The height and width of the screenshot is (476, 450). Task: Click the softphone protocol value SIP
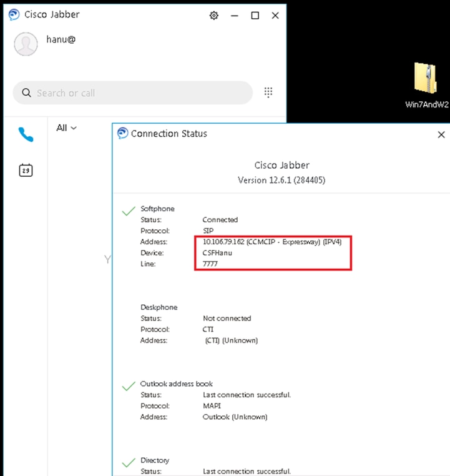[208, 231]
